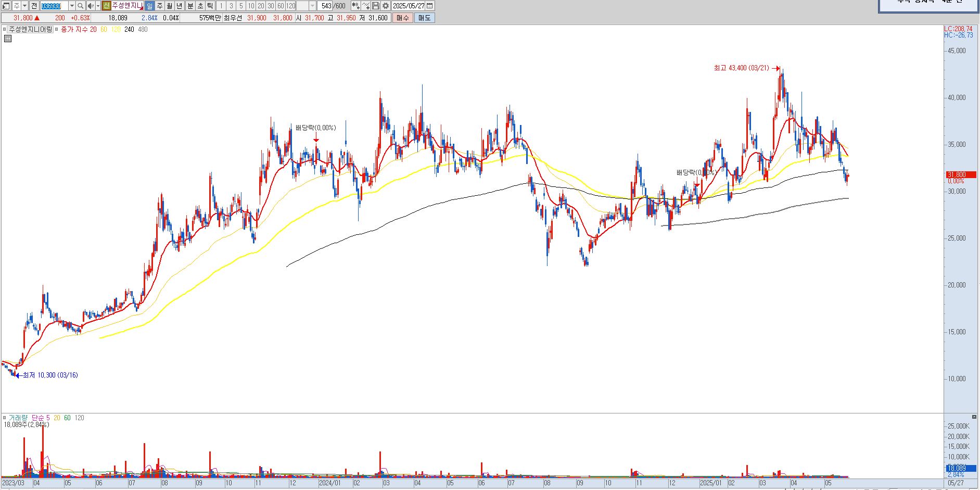Click the date field 2025/05/27
980x490 pixels.
click(409, 6)
